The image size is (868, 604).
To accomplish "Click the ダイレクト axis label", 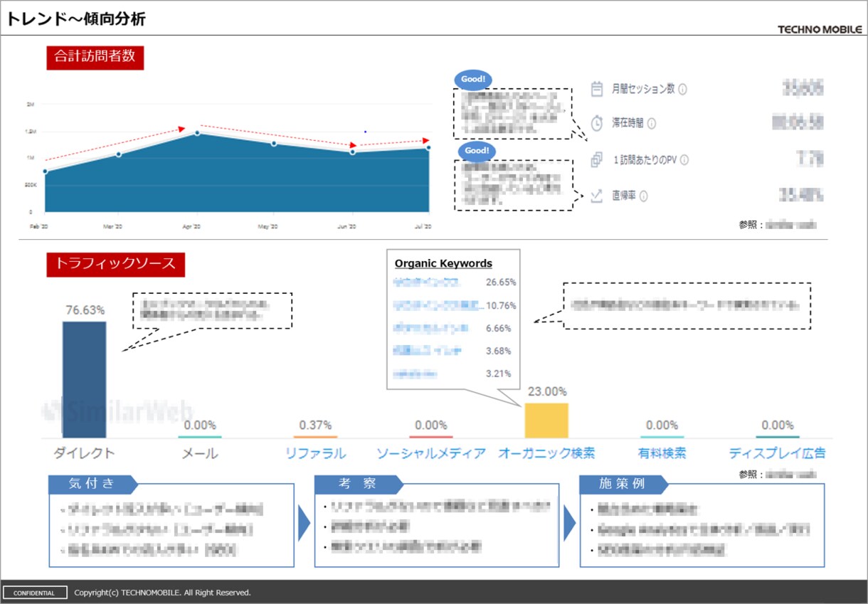I will 84,453.
